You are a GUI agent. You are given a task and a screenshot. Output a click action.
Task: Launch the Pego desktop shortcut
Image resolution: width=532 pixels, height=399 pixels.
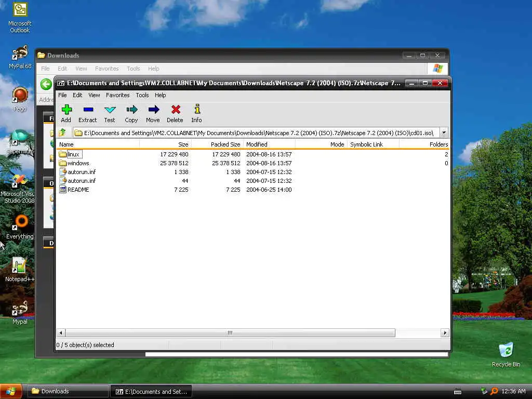(20, 99)
